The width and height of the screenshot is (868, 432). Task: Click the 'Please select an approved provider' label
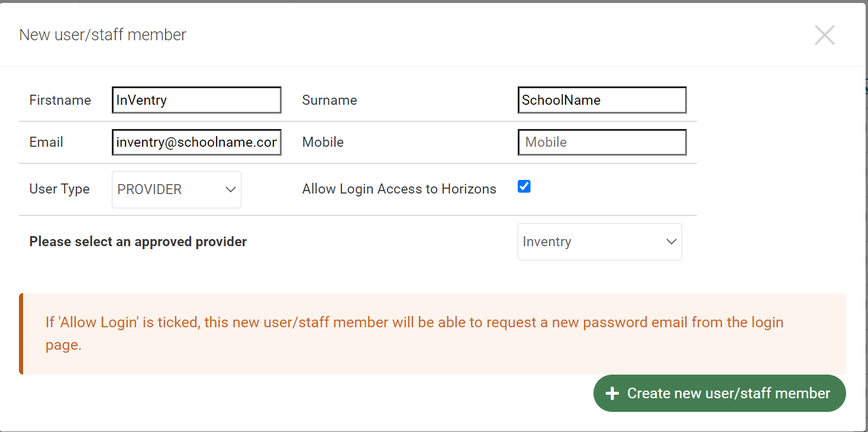[x=138, y=241]
